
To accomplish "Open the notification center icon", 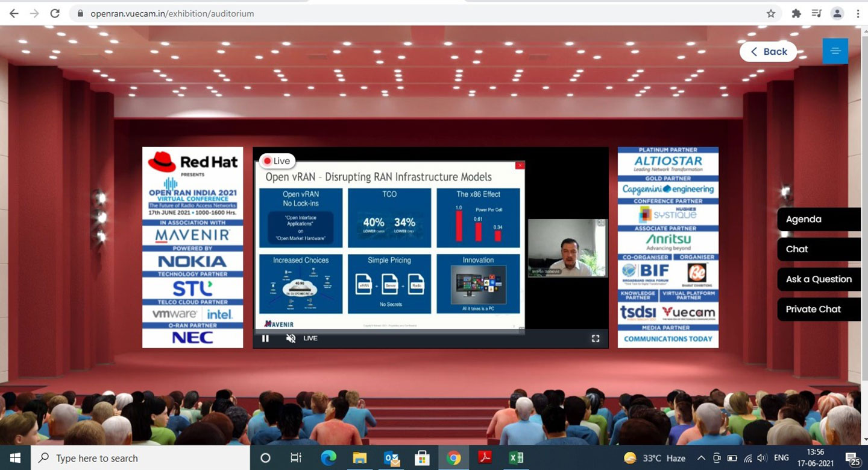I will click(852, 458).
